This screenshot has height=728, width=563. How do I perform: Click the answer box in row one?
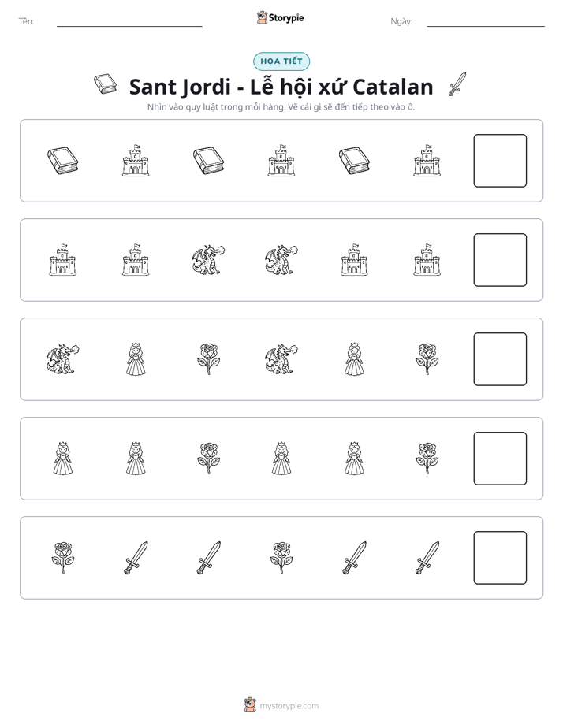500,161
